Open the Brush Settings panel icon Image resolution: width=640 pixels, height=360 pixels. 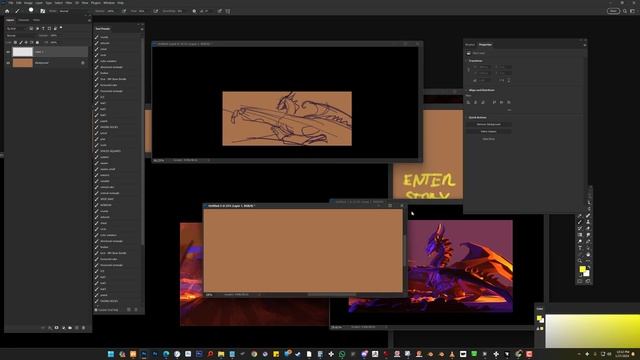[42, 11]
